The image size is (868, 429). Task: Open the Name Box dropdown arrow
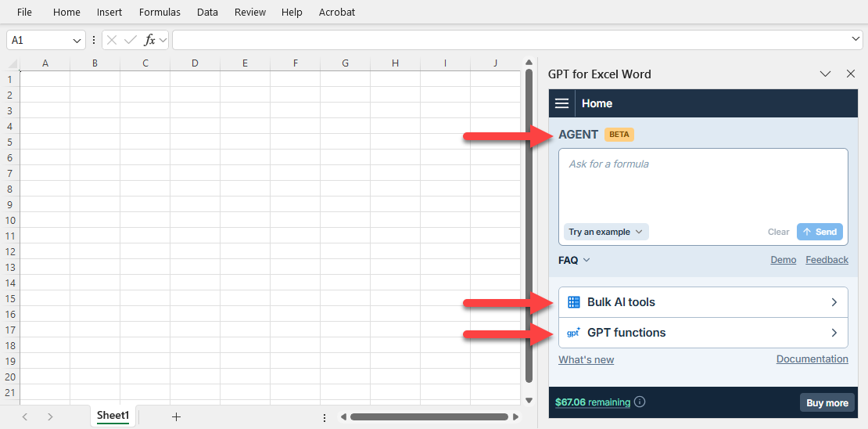pyautogui.click(x=77, y=40)
